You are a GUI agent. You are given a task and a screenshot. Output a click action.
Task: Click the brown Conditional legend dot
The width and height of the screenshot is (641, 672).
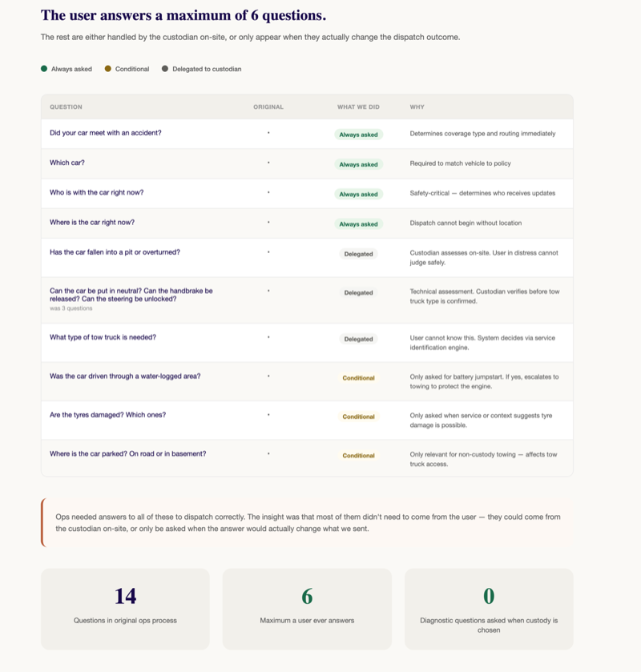[108, 69]
